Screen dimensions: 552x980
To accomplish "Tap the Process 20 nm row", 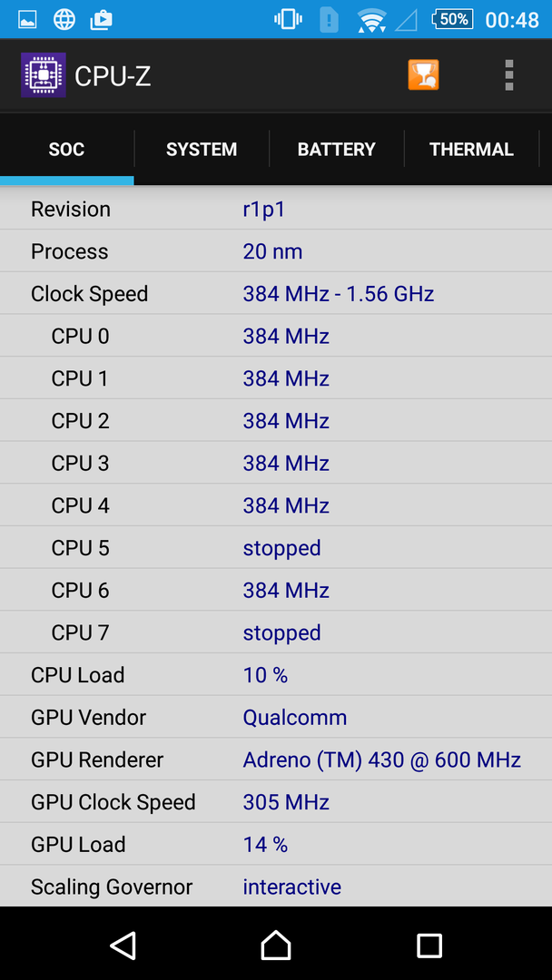I will 276,251.
